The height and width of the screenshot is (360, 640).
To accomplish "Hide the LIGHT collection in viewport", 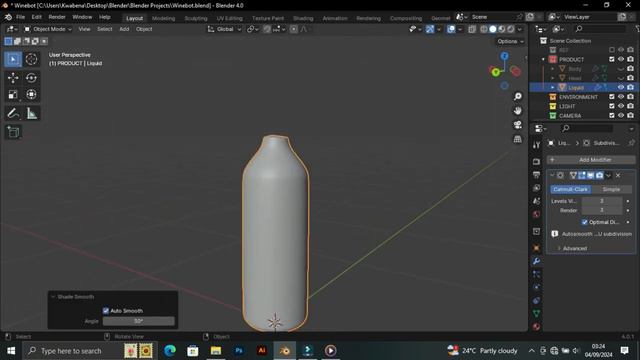I will tap(621, 106).
